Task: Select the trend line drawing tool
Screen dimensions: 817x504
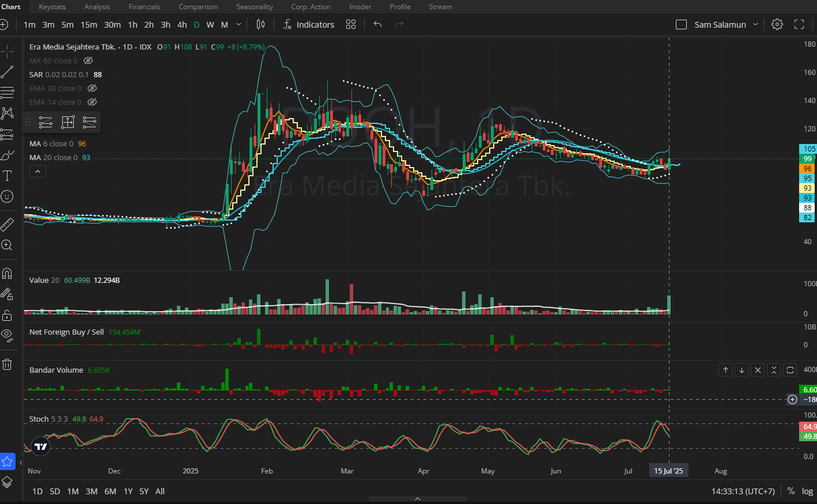Action: click(7, 72)
